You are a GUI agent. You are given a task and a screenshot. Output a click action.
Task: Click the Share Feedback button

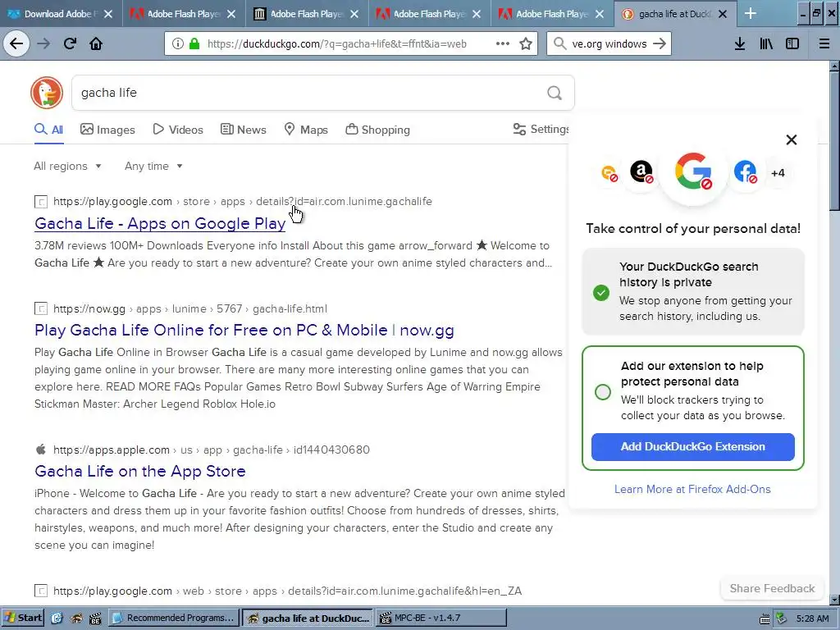772,588
